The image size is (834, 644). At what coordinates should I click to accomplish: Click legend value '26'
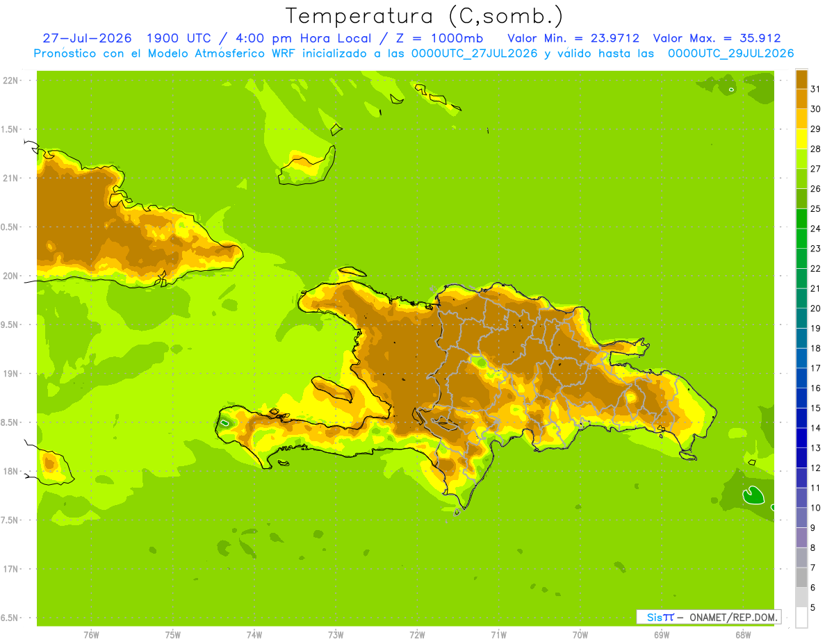(x=816, y=188)
